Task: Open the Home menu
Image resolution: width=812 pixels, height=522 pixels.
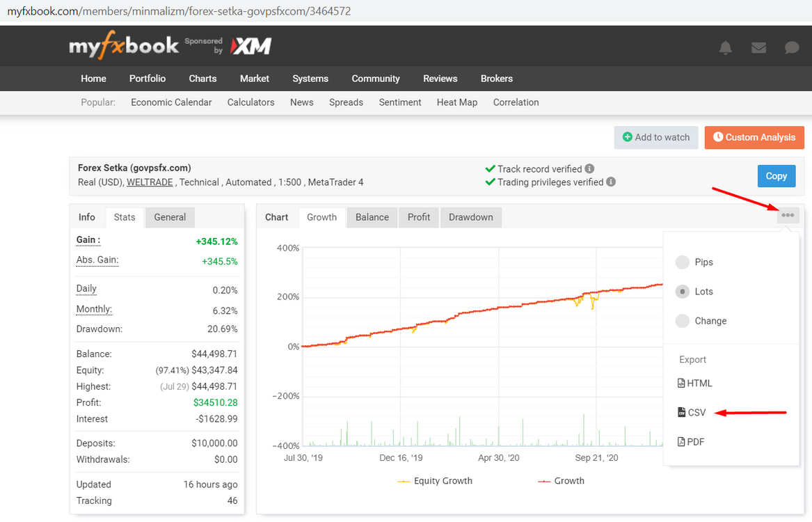Action: (x=93, y=79)
